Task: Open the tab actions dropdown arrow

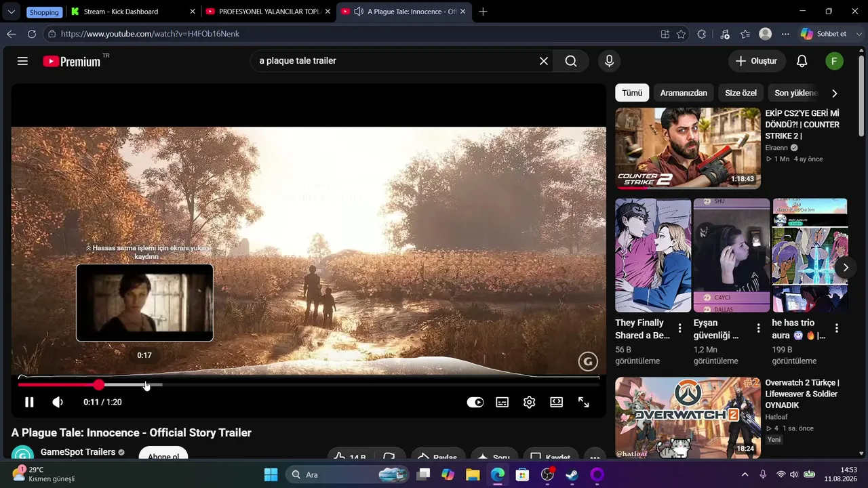Action: [x=12, y=12]
